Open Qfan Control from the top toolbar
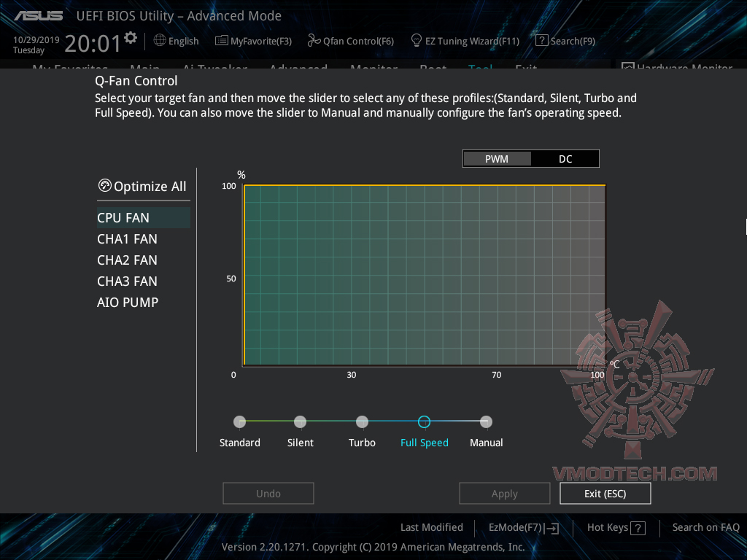Image resolution: width=747 pixels, height=560 pixels. pos(350,41)
